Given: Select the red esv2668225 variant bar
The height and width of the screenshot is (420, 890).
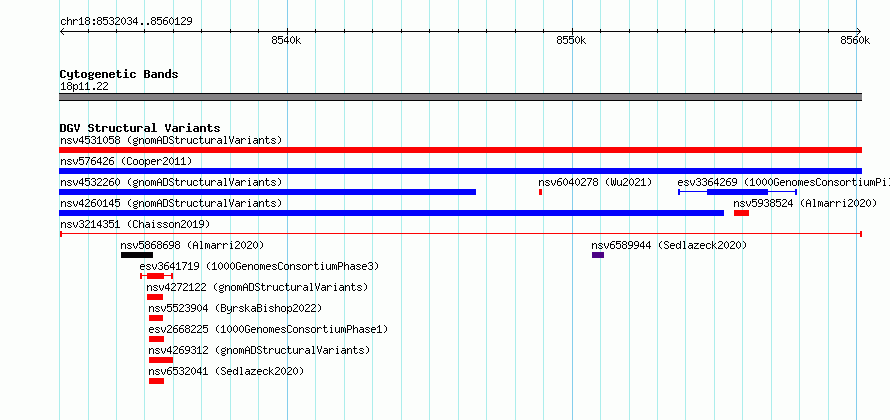Looking at the screenshot, I should [157, 339].
